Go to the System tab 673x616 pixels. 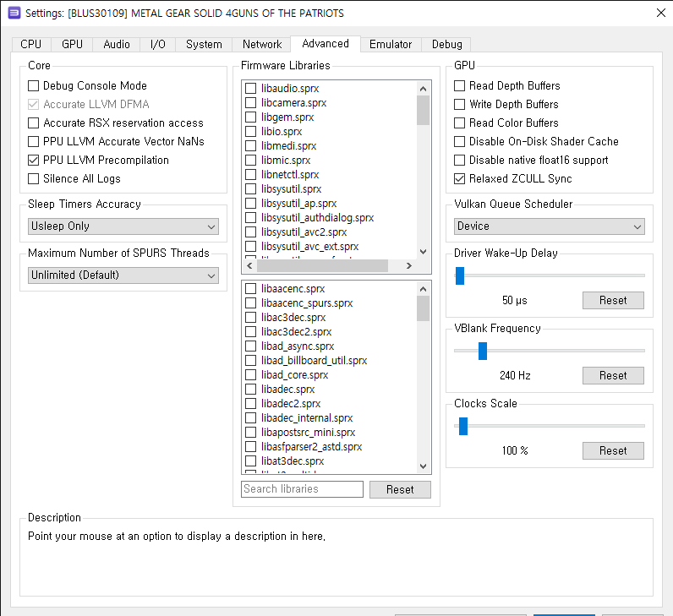[x=204, y=44]
